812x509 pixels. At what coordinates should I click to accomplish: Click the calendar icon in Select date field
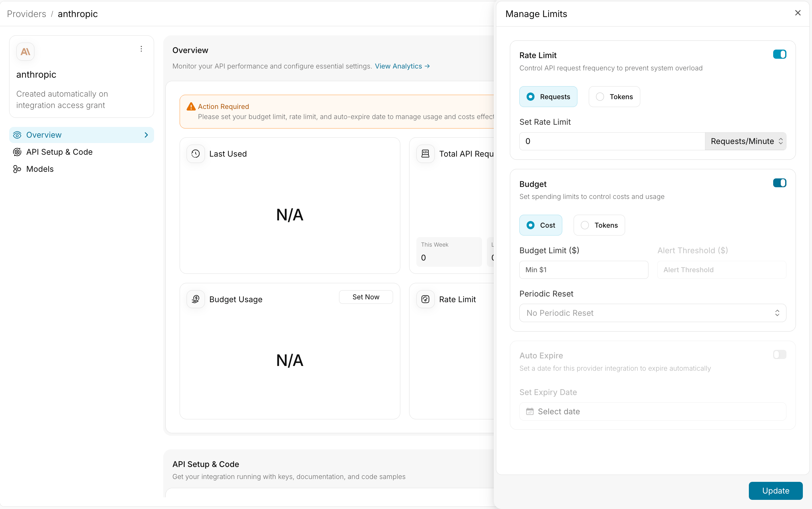(x=530, y=411)
